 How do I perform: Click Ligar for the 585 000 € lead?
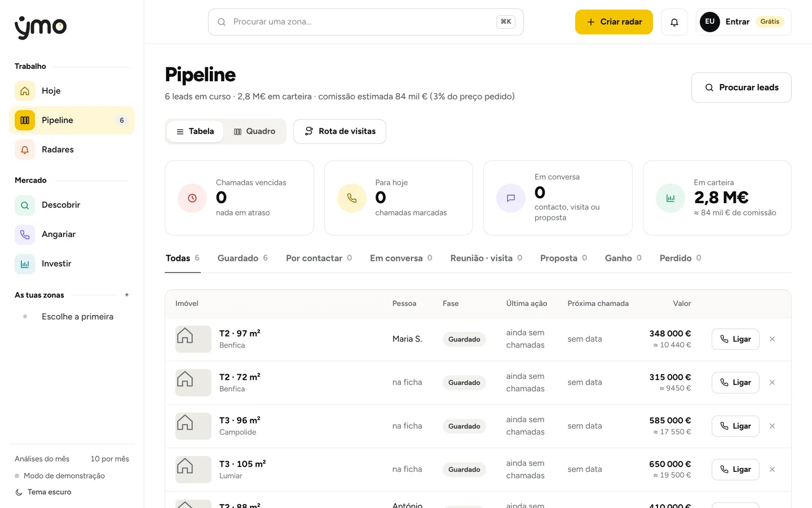point(735,426)
